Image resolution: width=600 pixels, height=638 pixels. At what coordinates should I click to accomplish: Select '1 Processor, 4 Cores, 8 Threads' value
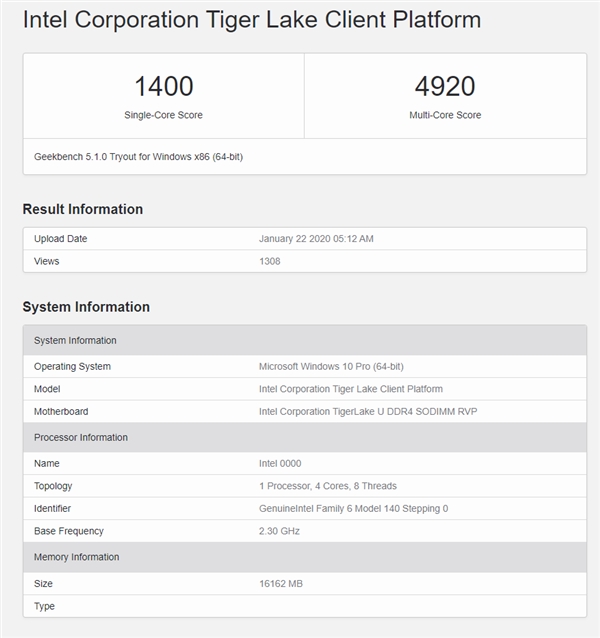pos(328,486)
